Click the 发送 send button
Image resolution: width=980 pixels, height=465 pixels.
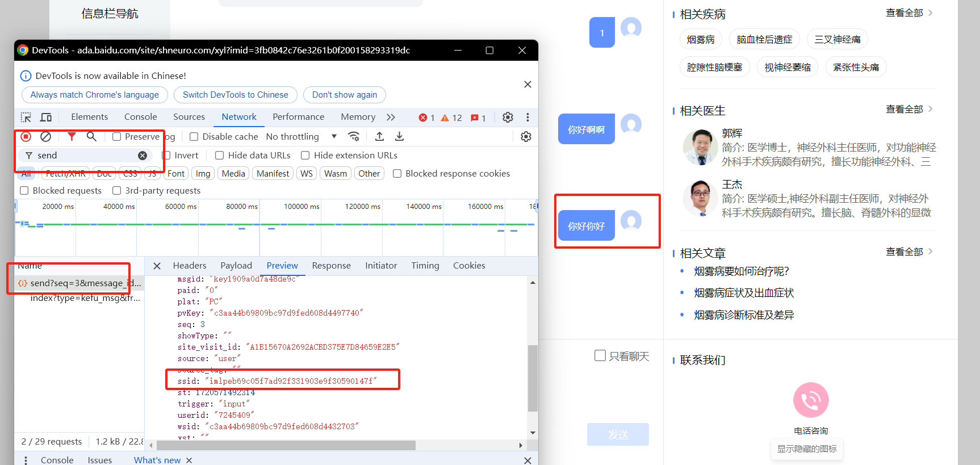point(618,434)
